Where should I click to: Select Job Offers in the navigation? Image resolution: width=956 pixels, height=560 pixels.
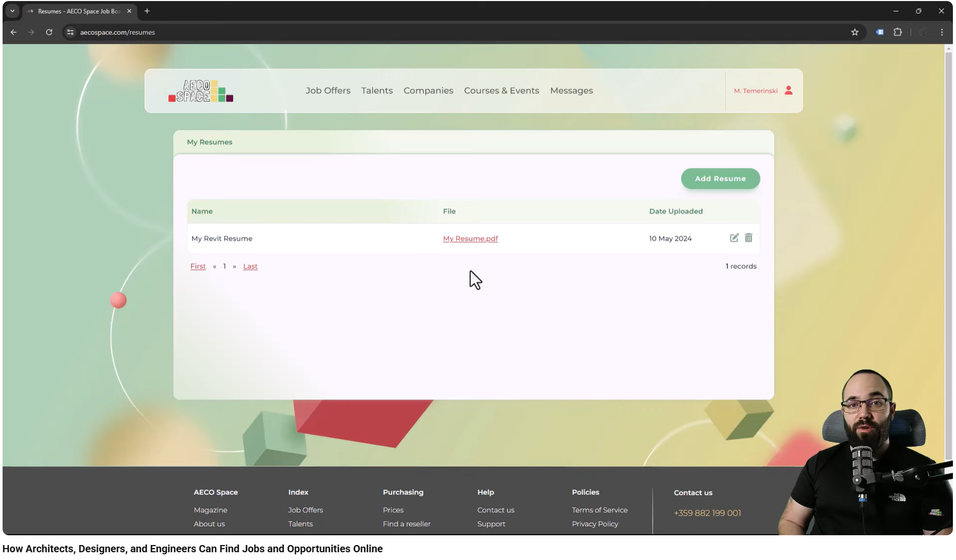[x=327, y=90]
